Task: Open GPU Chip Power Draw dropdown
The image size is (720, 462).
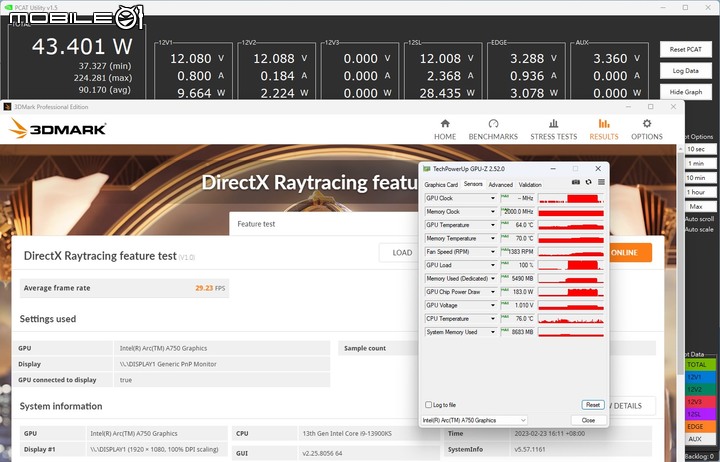Action: (493, 292)
